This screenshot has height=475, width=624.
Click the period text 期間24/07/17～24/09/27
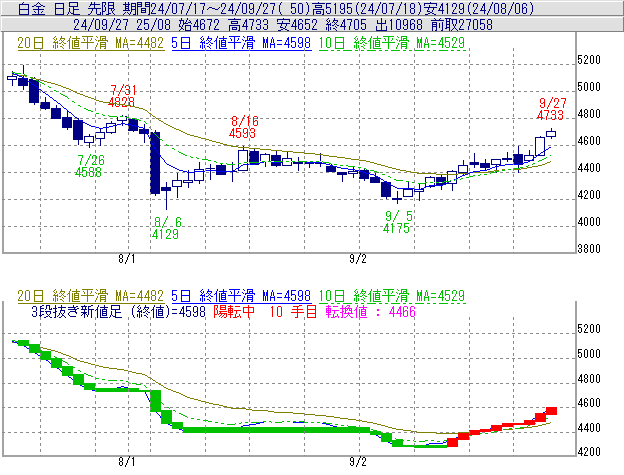[x=199, y=8]
